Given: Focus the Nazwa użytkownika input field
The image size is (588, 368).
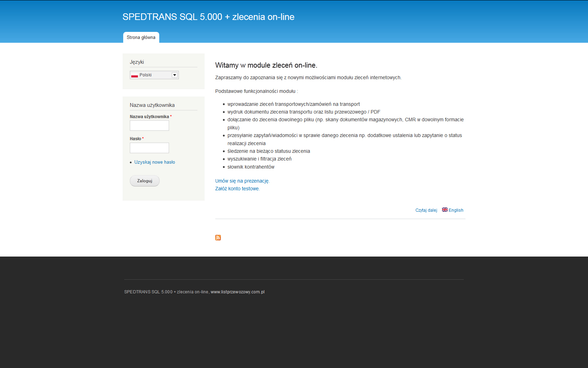Looking at the screenshot, I should tap(149, 125).
